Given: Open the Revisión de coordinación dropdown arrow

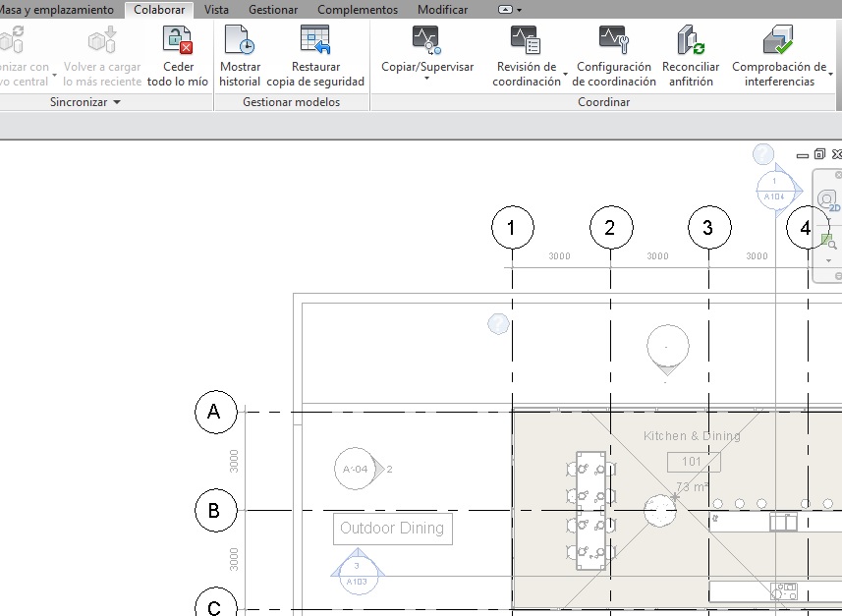Looking at the screenshot, I should tap(566, 75).
